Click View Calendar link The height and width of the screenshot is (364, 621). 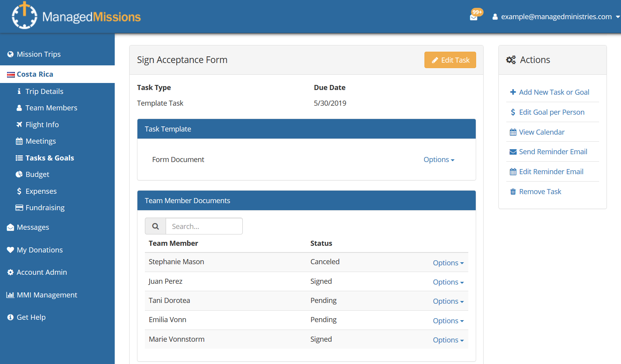tap(542, 132)
